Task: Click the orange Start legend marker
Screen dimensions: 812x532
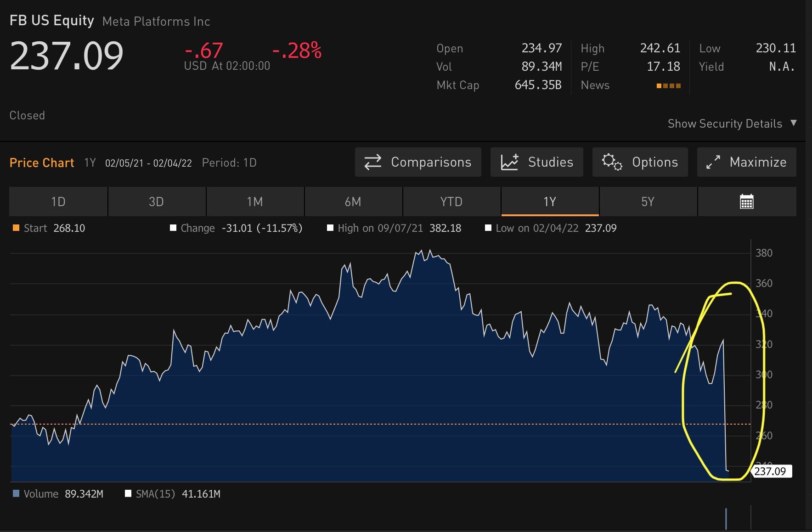Action: point(16,228)
